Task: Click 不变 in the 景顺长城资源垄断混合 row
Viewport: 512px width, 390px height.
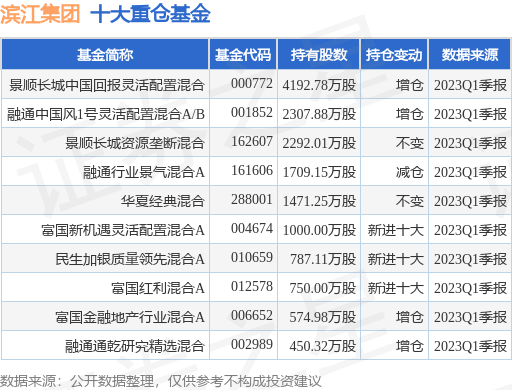Action: pyautogui.click(x=410, y=143)
